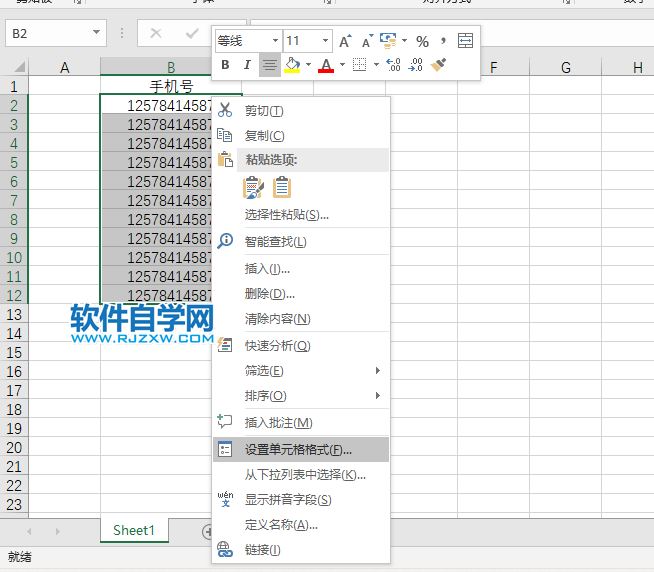
Task: Choose 删除(D)... from the context menu
Action: pyautogui.click(x=269, y=294)
